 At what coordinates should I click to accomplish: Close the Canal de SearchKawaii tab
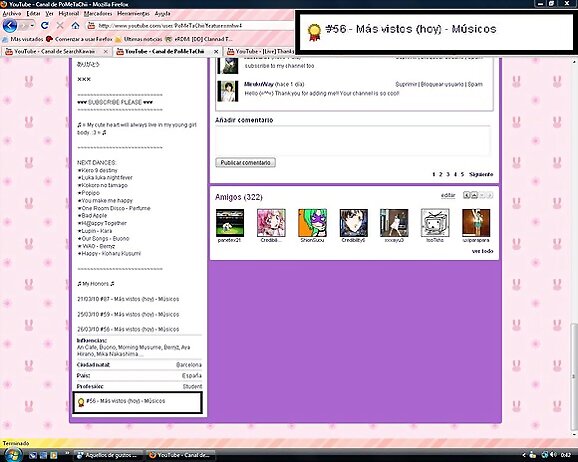click(105, 52)
